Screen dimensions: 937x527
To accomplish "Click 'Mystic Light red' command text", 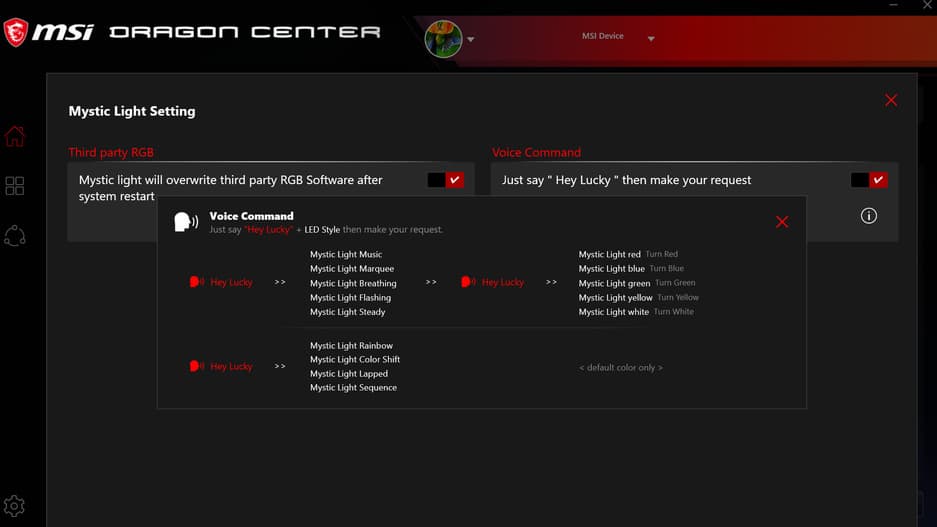I will tap(610, 255).
